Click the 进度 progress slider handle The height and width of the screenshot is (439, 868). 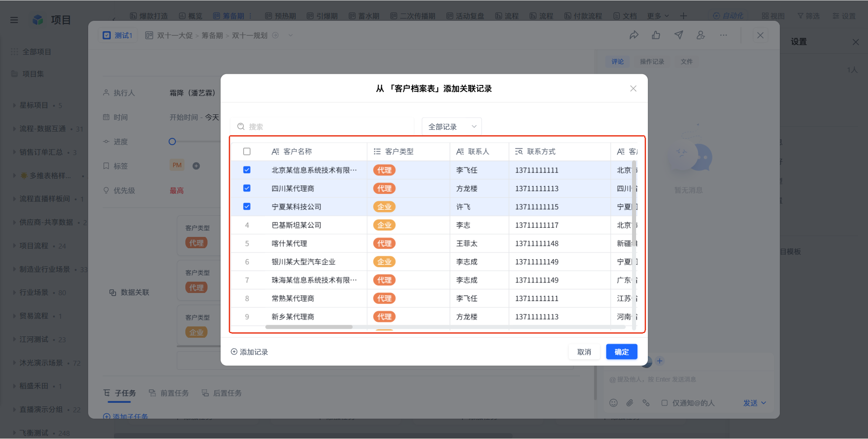click(172, 142)
